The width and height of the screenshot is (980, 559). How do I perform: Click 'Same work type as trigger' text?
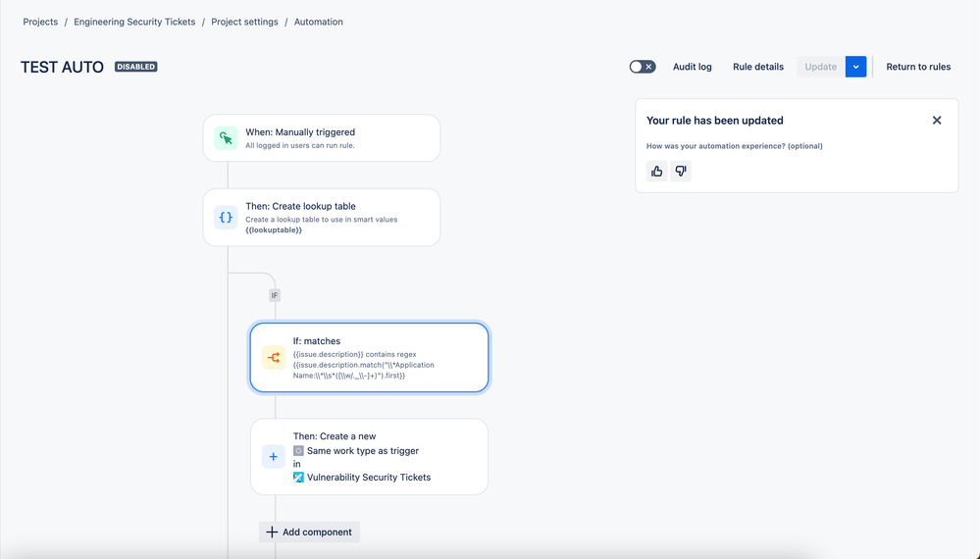(x=363, y=451)
